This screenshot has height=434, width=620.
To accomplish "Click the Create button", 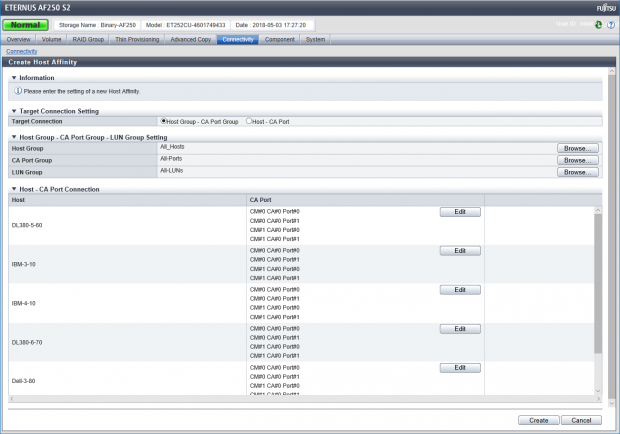I will point(539,420).
